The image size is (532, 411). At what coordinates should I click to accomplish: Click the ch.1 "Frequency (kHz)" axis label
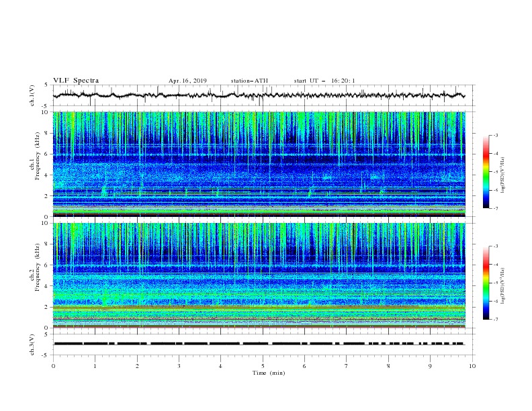(38, 156)
